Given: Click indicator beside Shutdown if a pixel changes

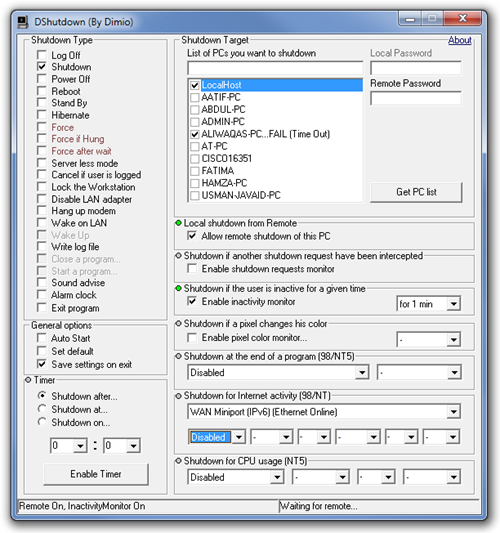Looking at the screenshot, I should tap(178, 324).
